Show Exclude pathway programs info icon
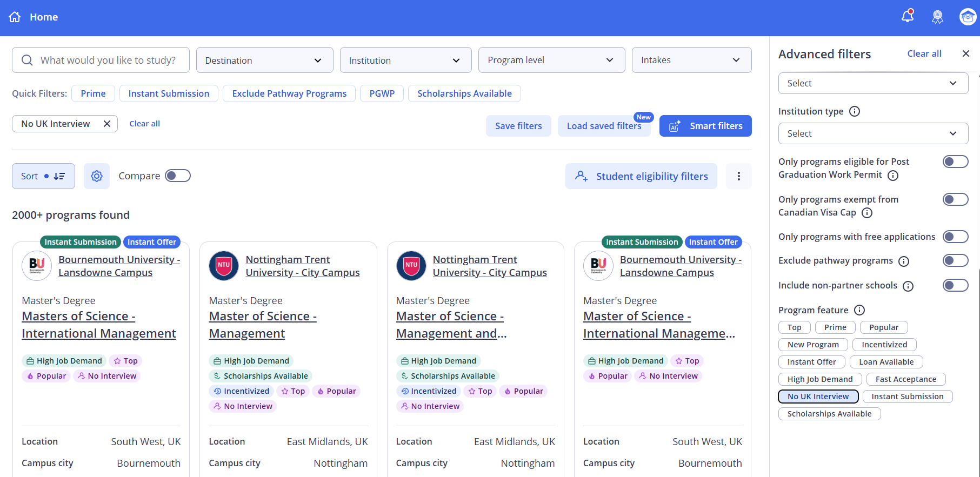 pos(904,261)
